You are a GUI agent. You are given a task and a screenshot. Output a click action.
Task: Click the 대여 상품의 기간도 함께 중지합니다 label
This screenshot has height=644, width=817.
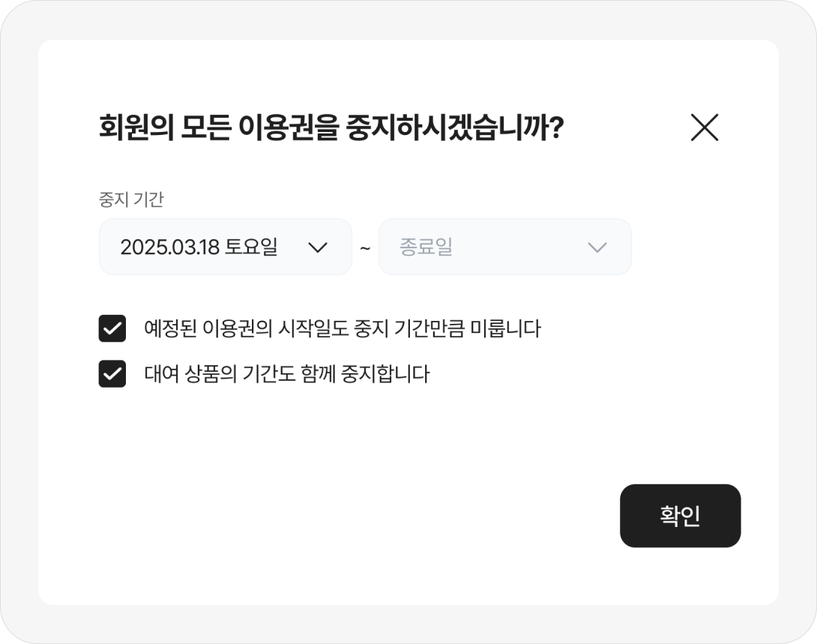coord(286,373)
